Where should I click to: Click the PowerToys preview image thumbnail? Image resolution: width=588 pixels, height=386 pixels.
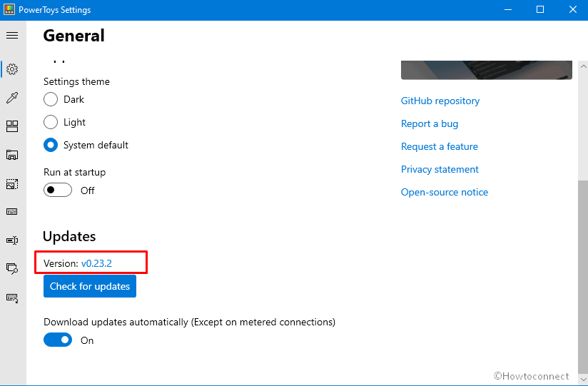point(487,70)
